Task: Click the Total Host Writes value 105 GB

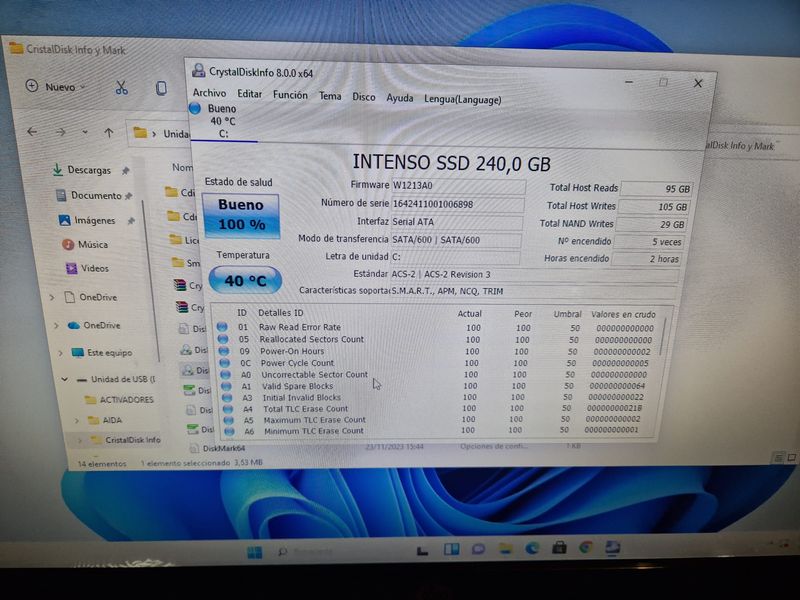Action: click(x=654, y=207)
